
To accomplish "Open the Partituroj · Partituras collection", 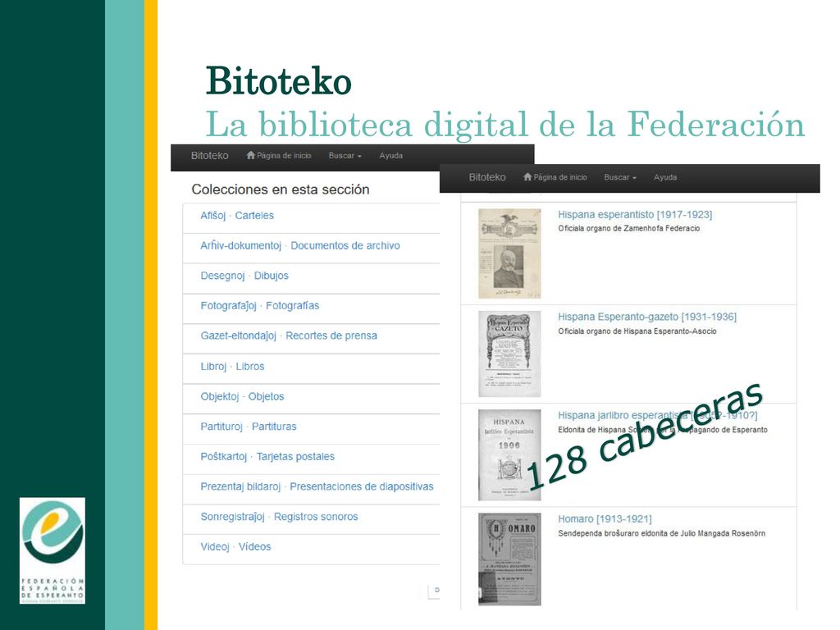I will coord(249,427).
